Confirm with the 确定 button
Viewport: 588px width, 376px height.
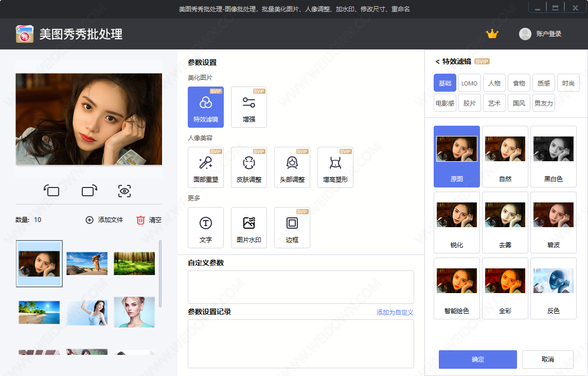478,360
